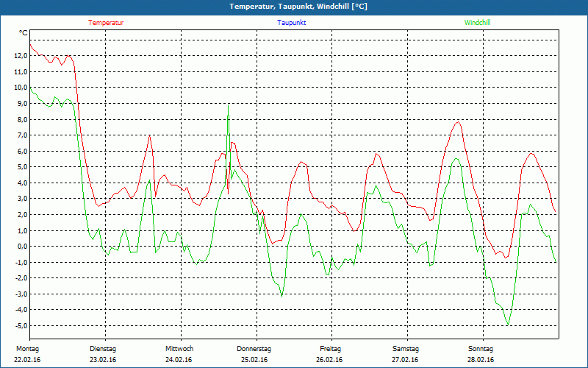Click the date 27.02.16
Image resolution: width=588 pixels, height=368 pixels.
(405, 360)
